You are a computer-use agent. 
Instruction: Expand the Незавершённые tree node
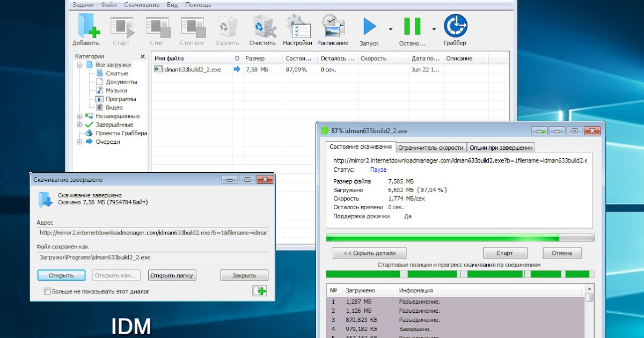(79, 116)
